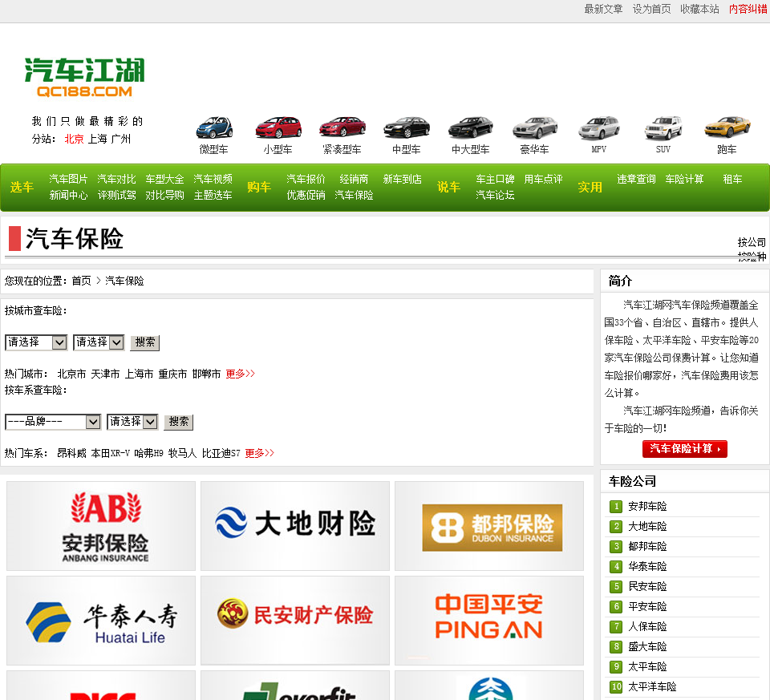Click 搜索 button for car series search
Viewport: 770px width, 700px height.
(x=178, y=422)
